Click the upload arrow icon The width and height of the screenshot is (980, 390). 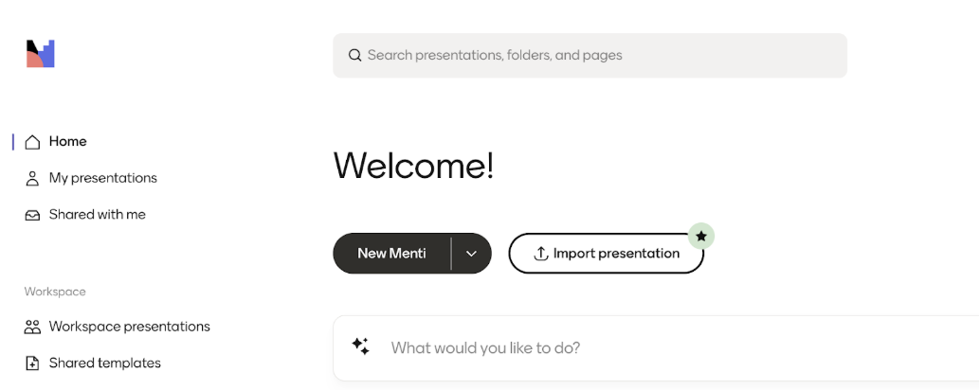point(540,254)
